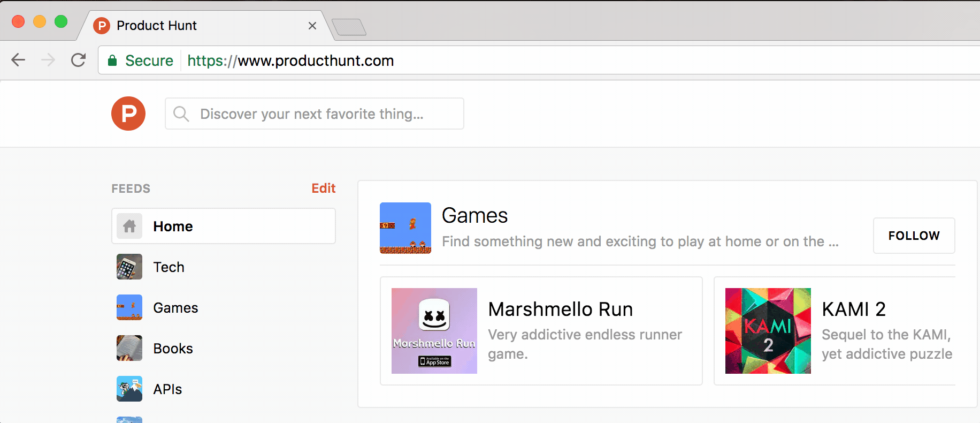This screenshot has height=423, width=980.
Task: Open the Tech feed
Action: click(224, 267)
